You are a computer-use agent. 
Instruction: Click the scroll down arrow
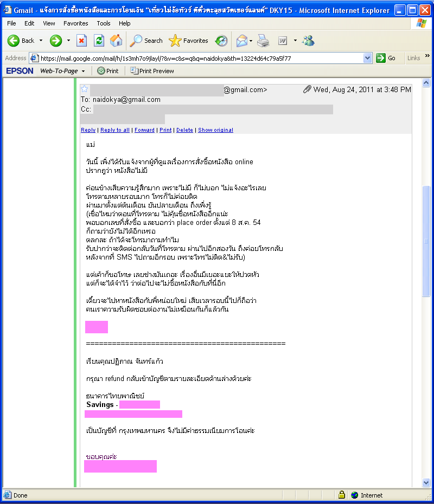pyautogui.click(x=426, y=482)
